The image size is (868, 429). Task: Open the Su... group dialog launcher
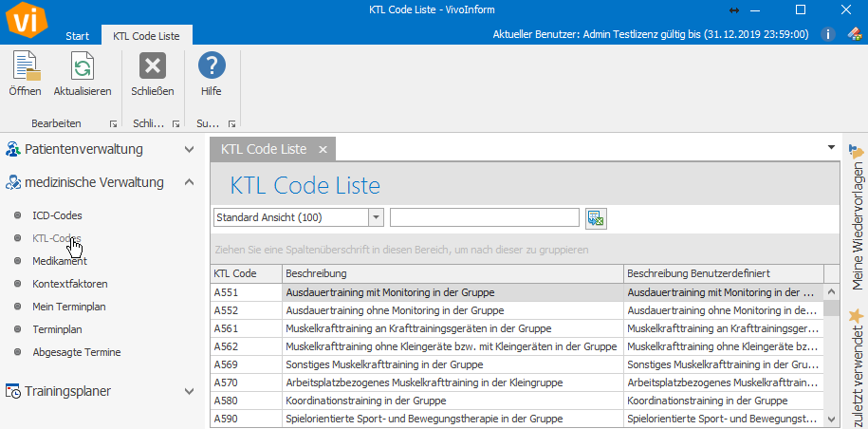pos(232,124)
